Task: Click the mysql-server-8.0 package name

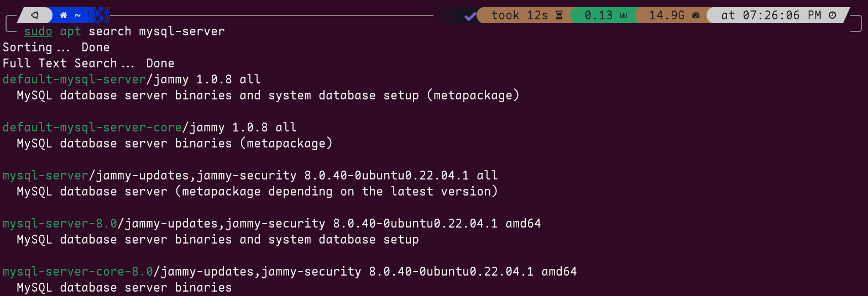Action: pos(60,224)
